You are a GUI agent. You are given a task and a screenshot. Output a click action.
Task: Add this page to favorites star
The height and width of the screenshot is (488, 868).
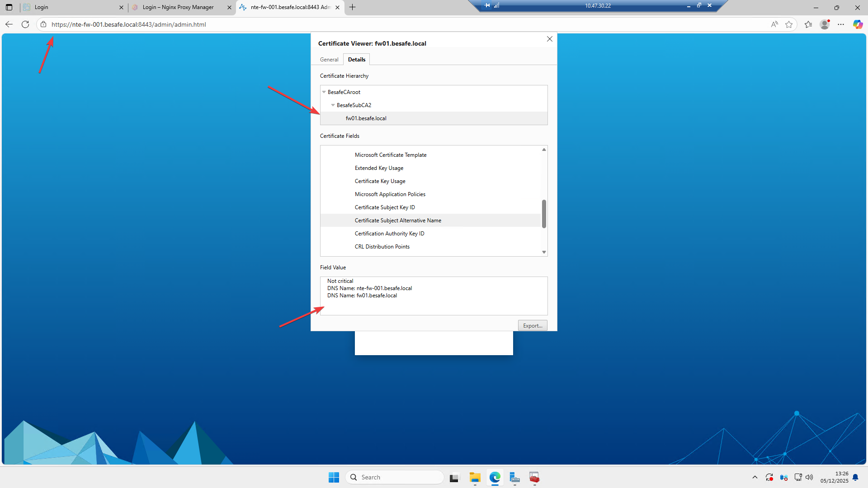(x=789, y=24)
